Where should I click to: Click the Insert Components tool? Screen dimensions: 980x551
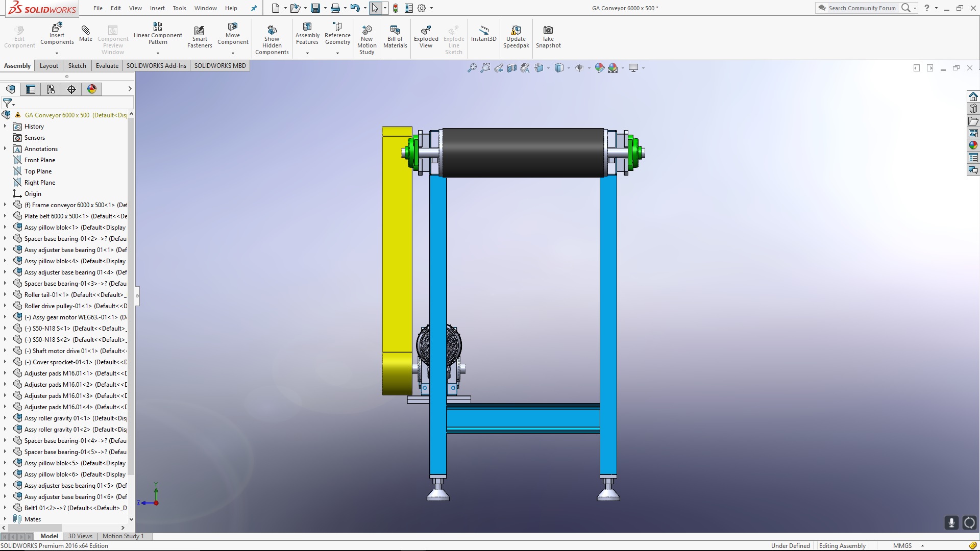(x=57, y=34)
